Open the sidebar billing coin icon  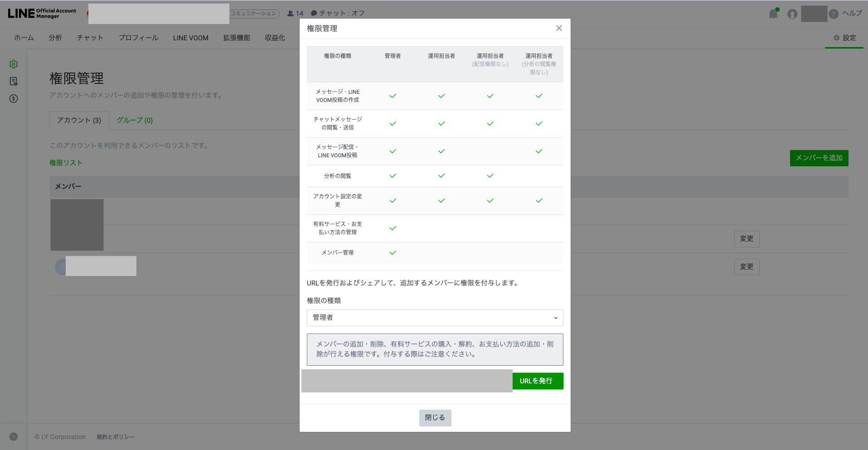click(14, 99)
